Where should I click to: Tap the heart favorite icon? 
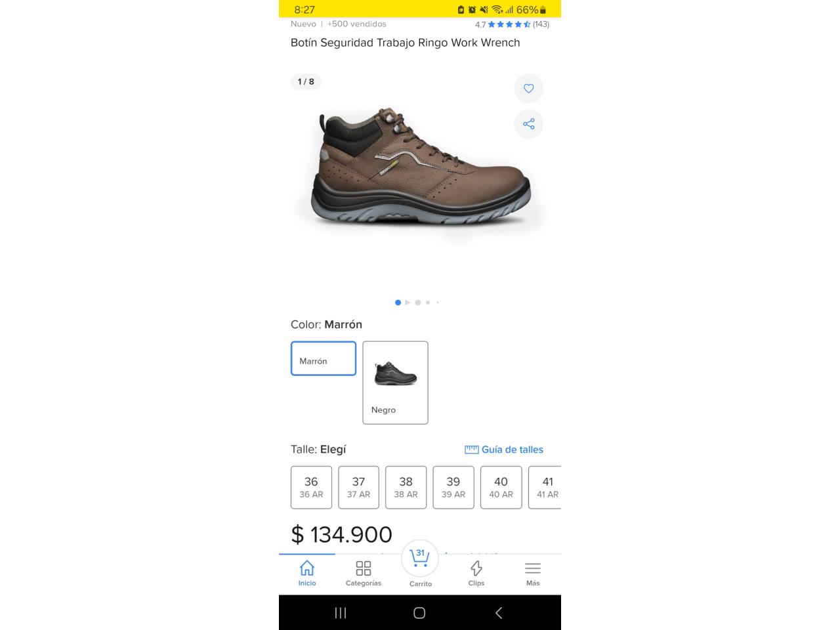(528, 89)
